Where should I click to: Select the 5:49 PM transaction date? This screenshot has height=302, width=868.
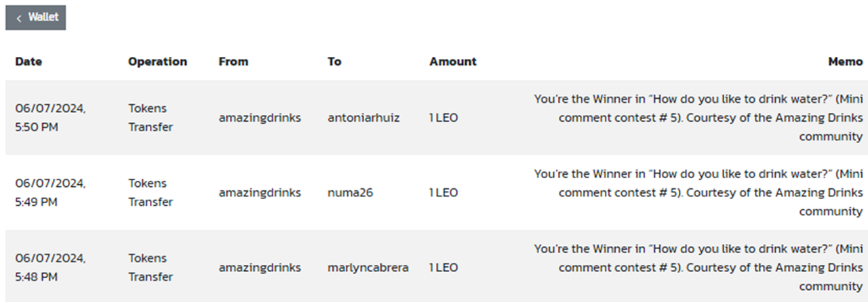click(x=50, y=193)
